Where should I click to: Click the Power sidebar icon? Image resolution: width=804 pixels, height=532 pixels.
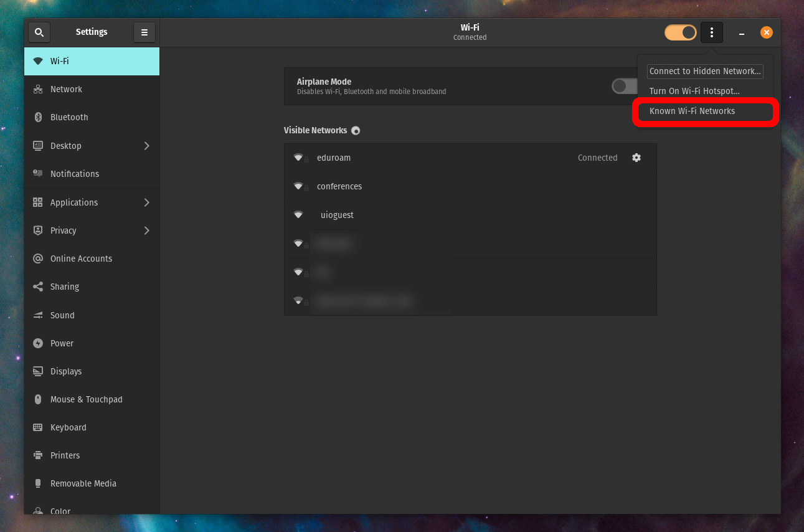coord(38,343)
